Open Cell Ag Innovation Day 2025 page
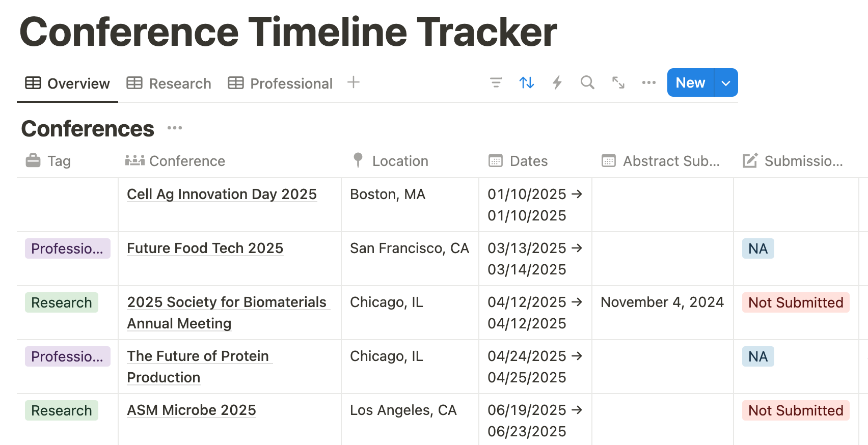The width and height of the screenshot is (868, 445). (222, 194)
